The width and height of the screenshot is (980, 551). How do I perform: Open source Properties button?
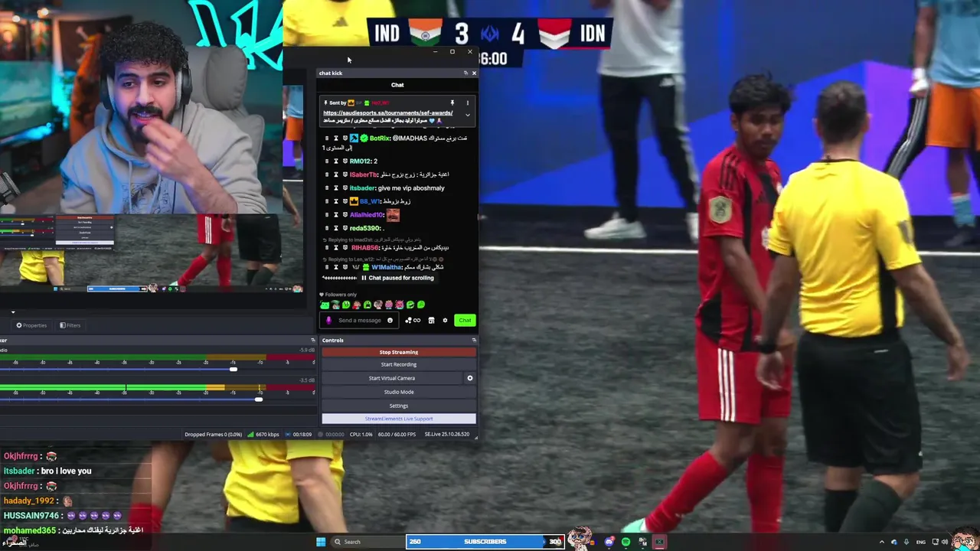point(31,325)
